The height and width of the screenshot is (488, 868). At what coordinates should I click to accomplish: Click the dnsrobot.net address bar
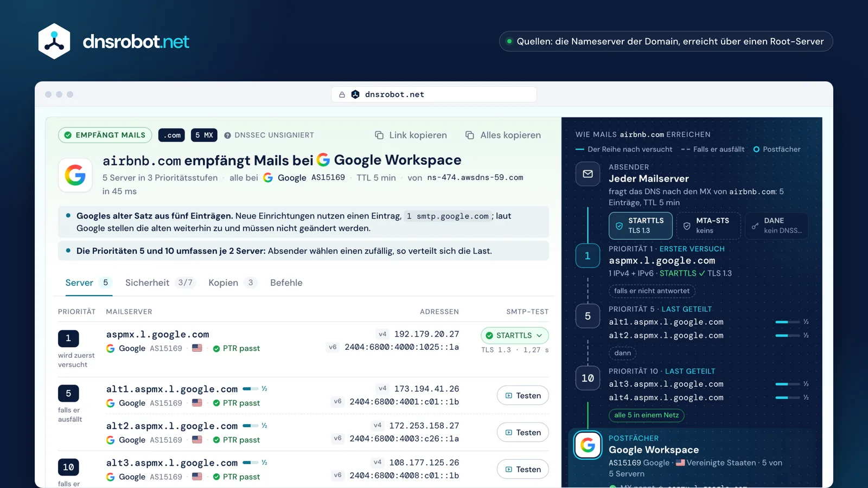point(434,94)
